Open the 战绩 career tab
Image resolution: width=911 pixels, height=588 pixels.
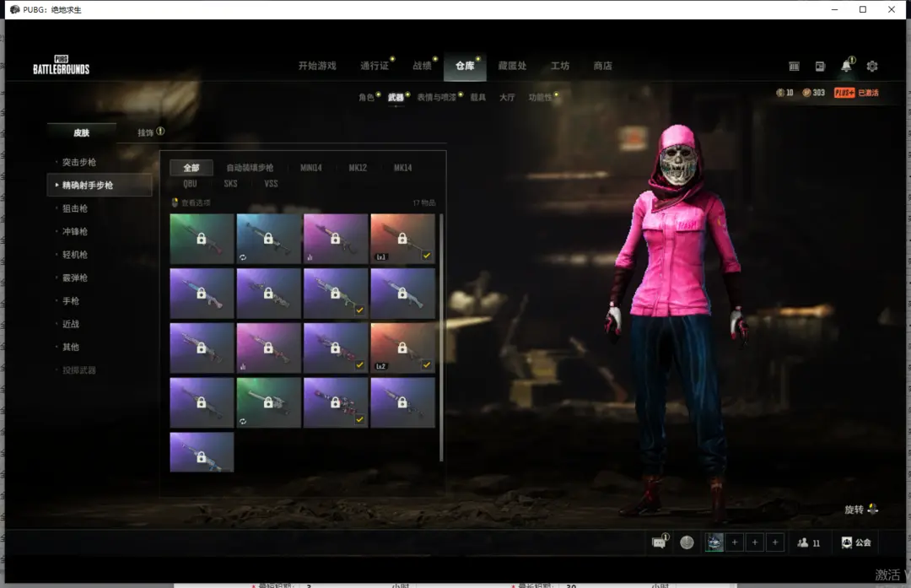click(423, 66)
